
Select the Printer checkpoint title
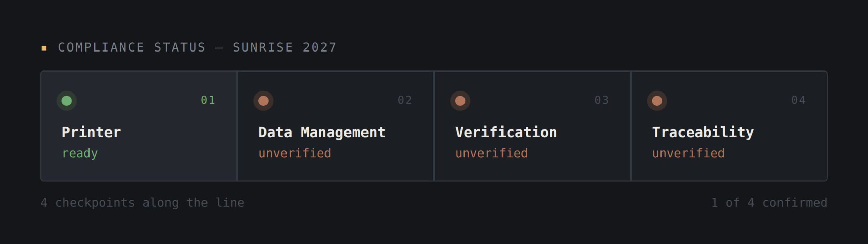point(91,132)
